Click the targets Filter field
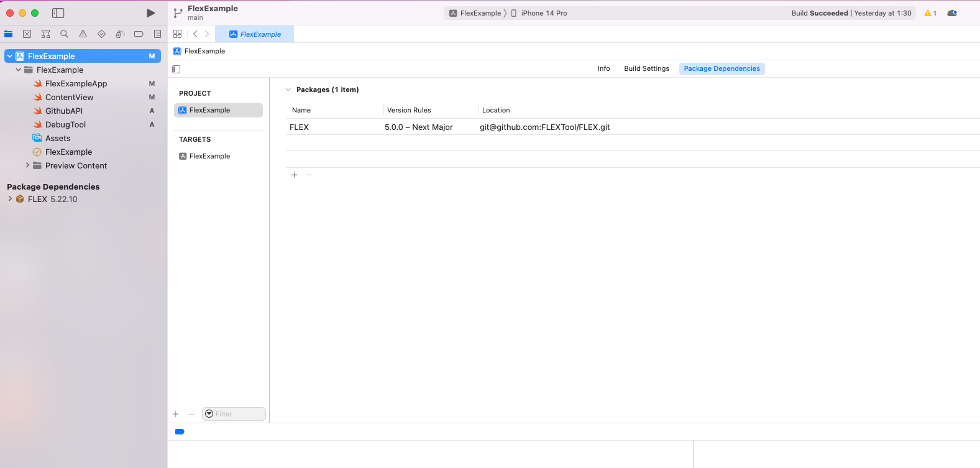This screenshot has width=980, height=468. pos(234,414)
